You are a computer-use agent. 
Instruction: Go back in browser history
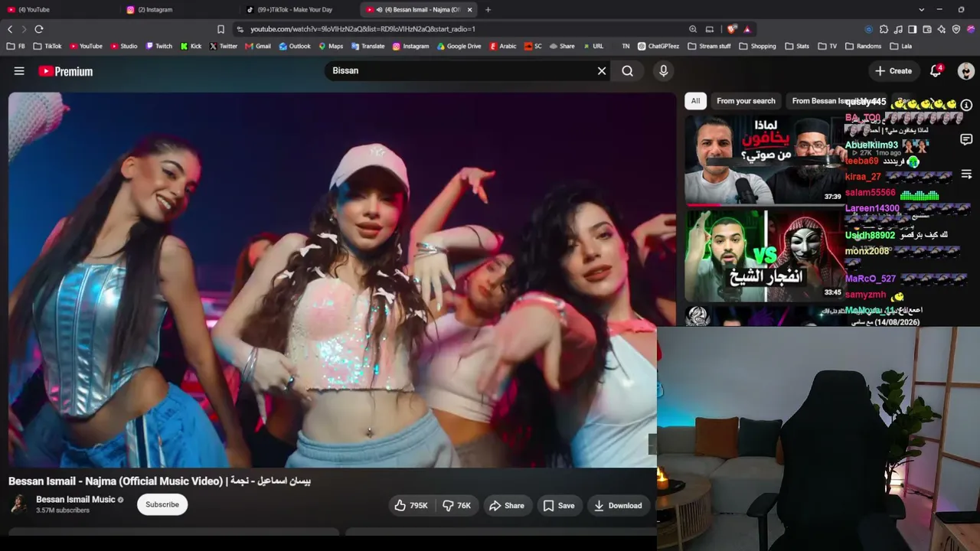pyautogui.click(x=10, y=29)
